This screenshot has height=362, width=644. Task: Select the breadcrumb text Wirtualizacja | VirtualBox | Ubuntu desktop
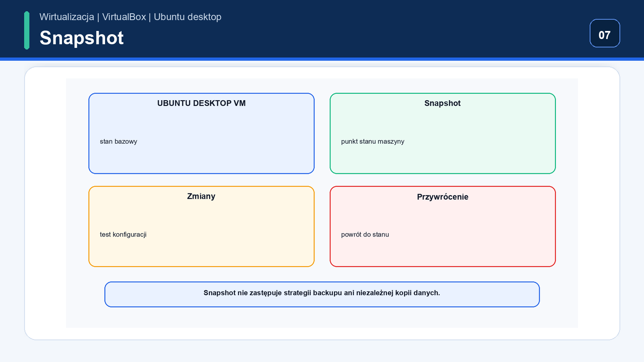click(130, 17)
